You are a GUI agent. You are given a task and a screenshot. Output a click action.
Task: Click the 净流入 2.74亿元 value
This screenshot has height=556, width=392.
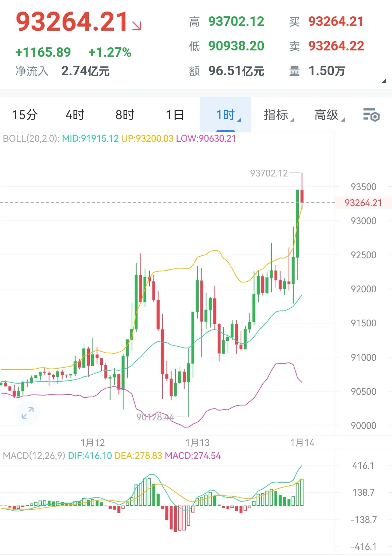[x=85, y=71]
